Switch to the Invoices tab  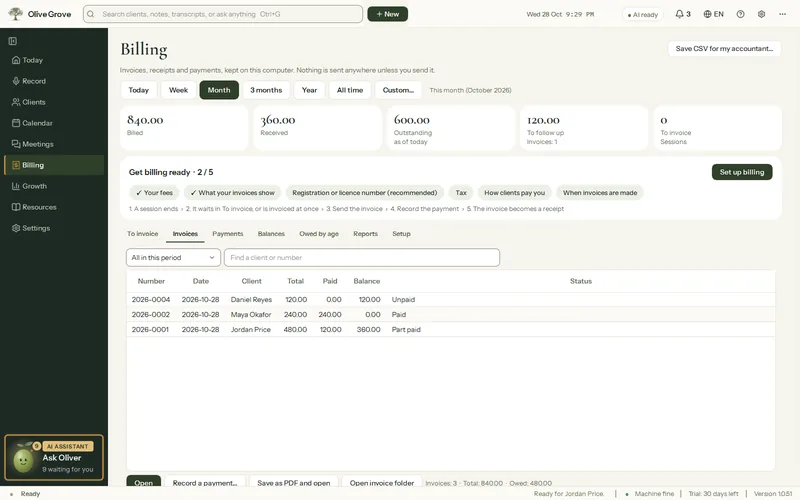point(185,234)
